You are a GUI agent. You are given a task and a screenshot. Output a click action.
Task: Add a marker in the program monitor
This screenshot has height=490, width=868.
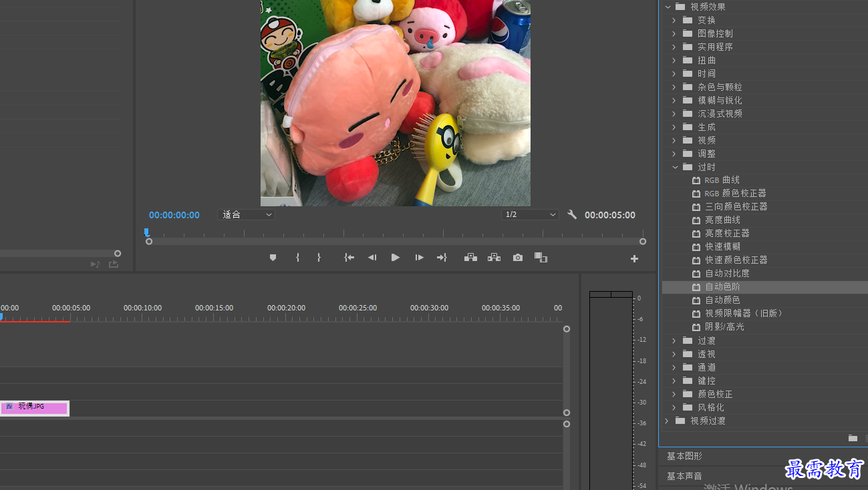tap(273, 258)
